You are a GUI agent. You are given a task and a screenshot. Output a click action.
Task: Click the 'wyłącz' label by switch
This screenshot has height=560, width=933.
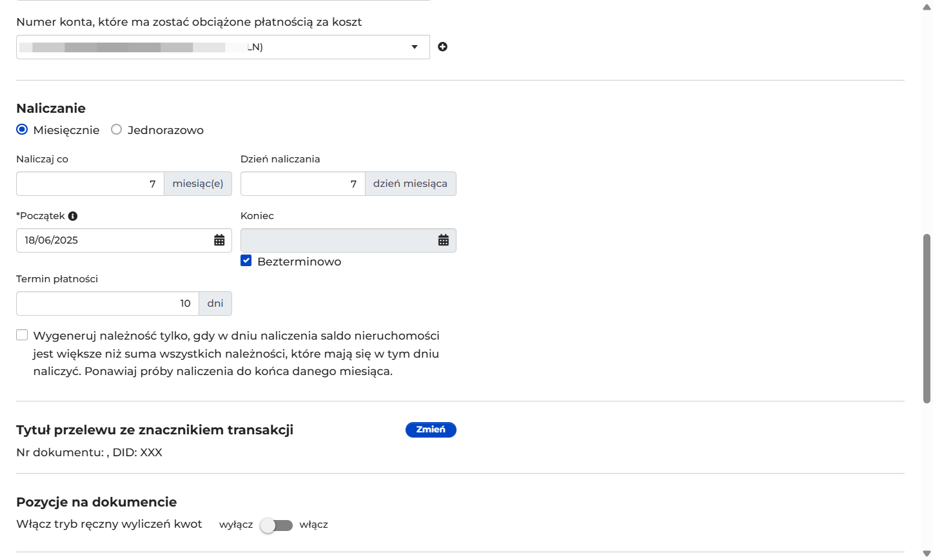pos(236,525)
